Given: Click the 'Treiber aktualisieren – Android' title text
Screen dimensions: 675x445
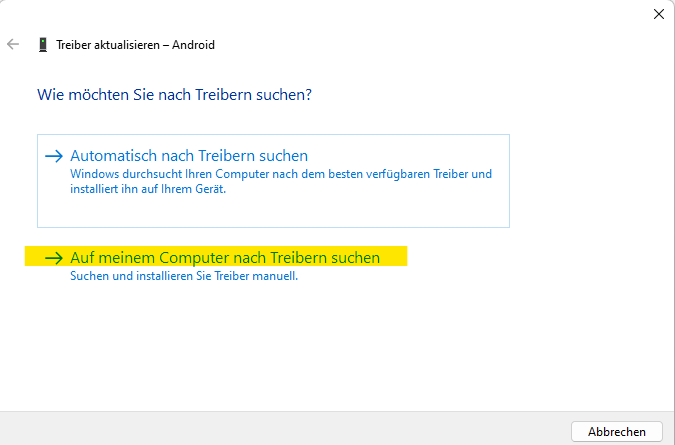Looking at the screenshot, I should [x=136, y=45].
